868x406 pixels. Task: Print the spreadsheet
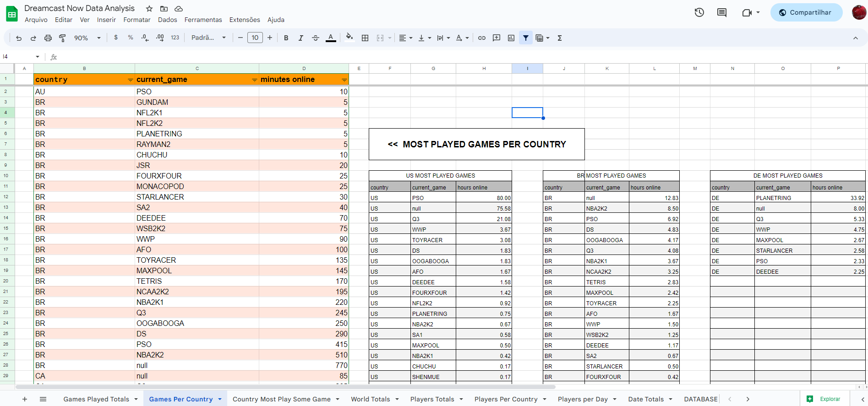48,38
